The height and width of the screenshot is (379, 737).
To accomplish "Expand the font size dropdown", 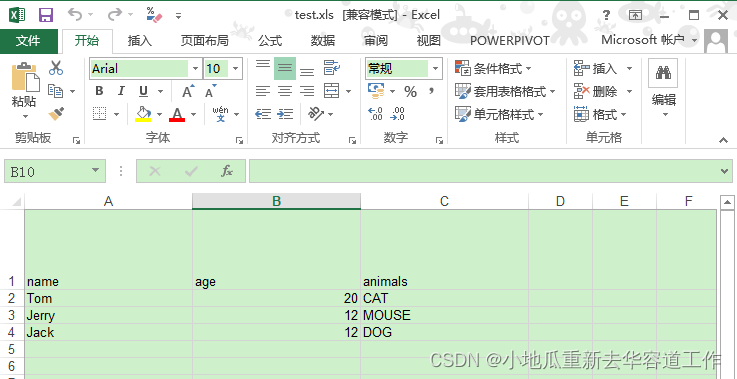I will coord(235,69).
